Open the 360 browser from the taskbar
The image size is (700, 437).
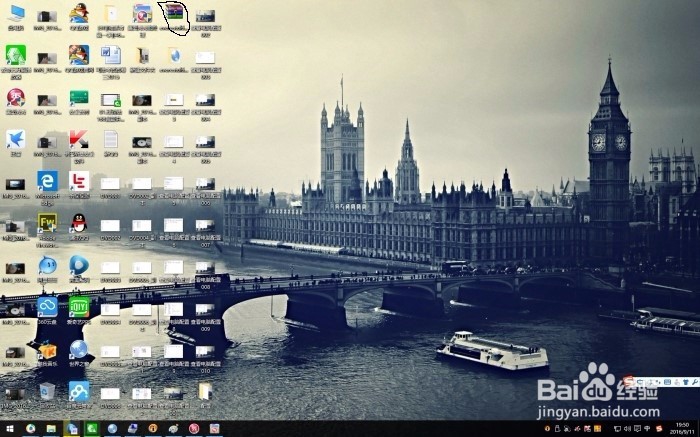(x=30, y=429)
